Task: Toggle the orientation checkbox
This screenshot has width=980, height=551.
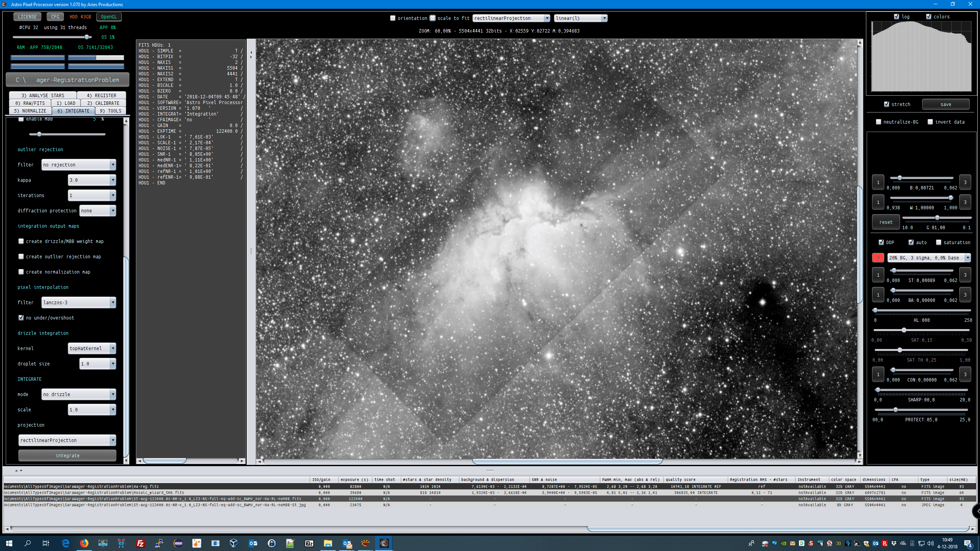Action: pos(392,18)
